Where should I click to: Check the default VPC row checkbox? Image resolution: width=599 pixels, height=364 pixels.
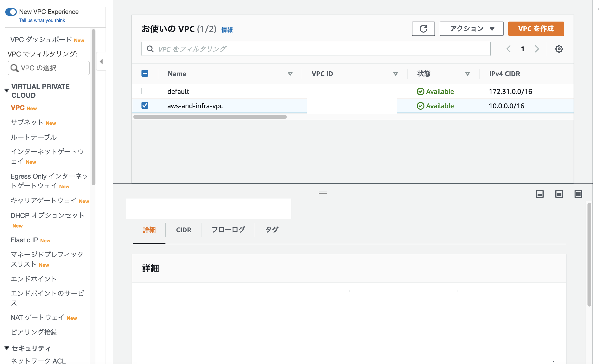[x=145, y=91]
